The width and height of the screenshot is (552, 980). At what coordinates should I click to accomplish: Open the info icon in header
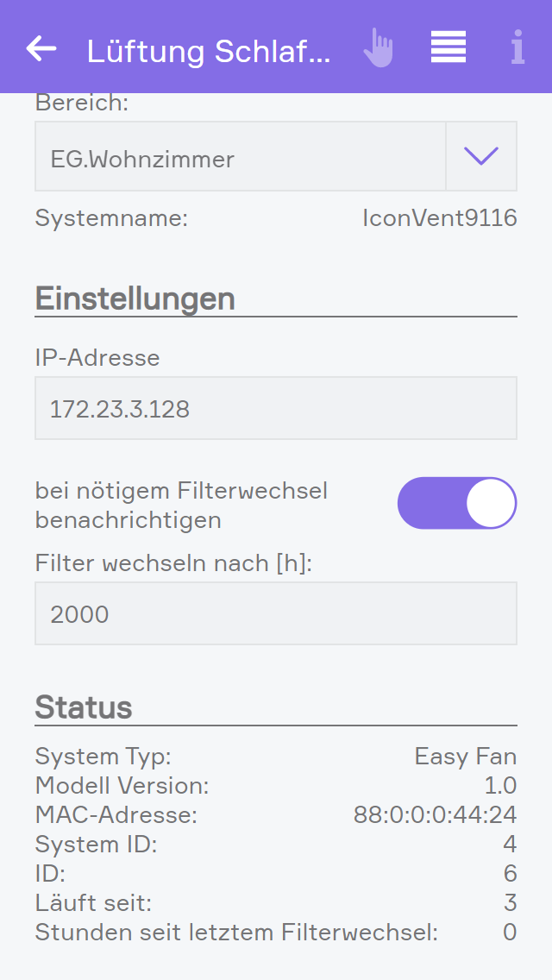pyautogui.click(x=517, y=48)
